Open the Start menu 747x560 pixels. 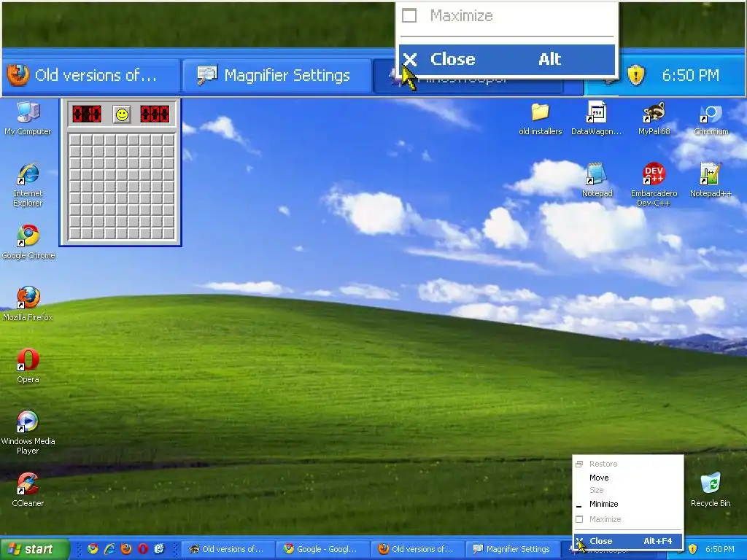pyautogui.click(x=34, y=549)
